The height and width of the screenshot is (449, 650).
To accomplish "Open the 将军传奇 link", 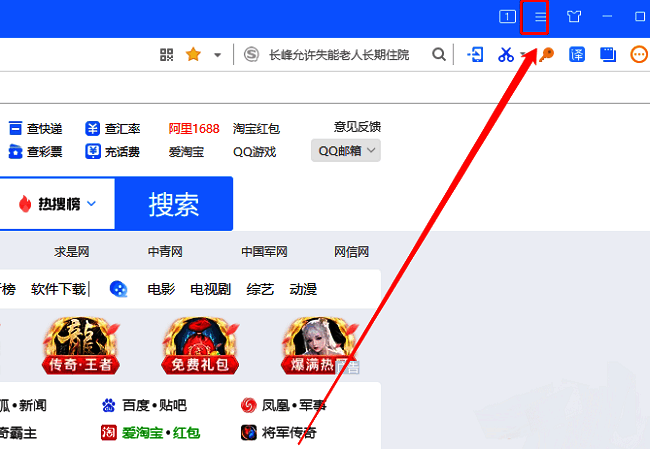I will (x=289, y=433).
